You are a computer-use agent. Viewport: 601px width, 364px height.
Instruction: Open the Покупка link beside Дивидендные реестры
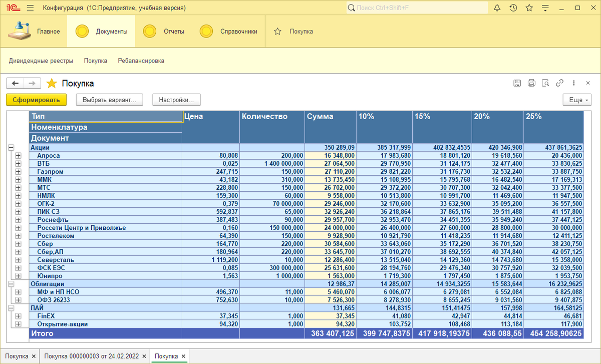[96, 61]
